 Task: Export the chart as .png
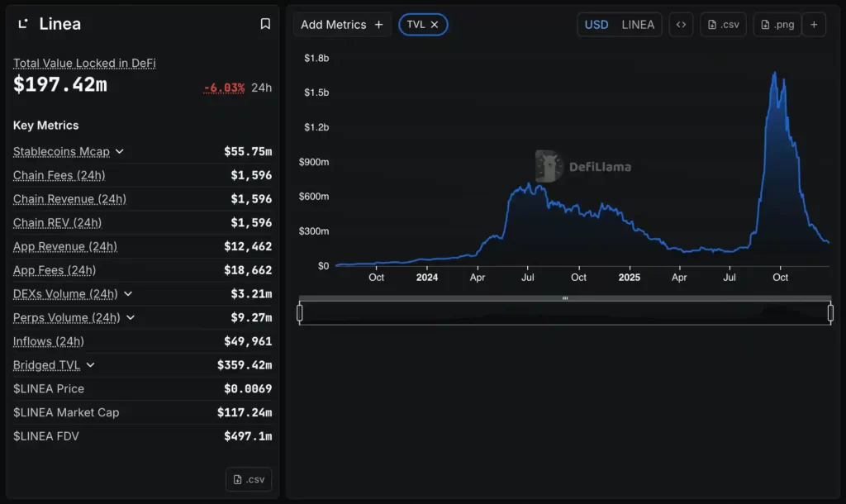[x=777, y=25]
